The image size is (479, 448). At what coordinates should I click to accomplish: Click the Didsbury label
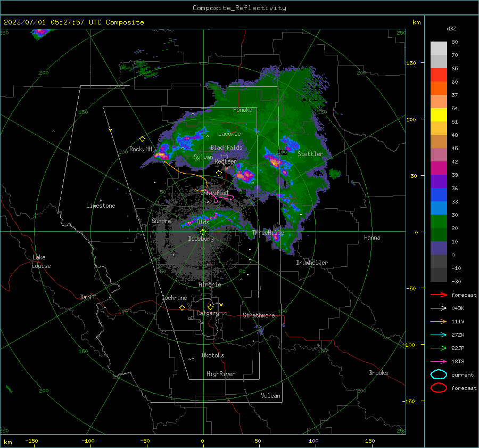pos(201,239)
